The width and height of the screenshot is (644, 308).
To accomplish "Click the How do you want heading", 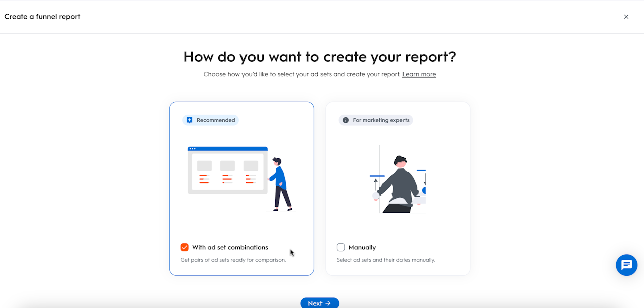I will (319, 57).
